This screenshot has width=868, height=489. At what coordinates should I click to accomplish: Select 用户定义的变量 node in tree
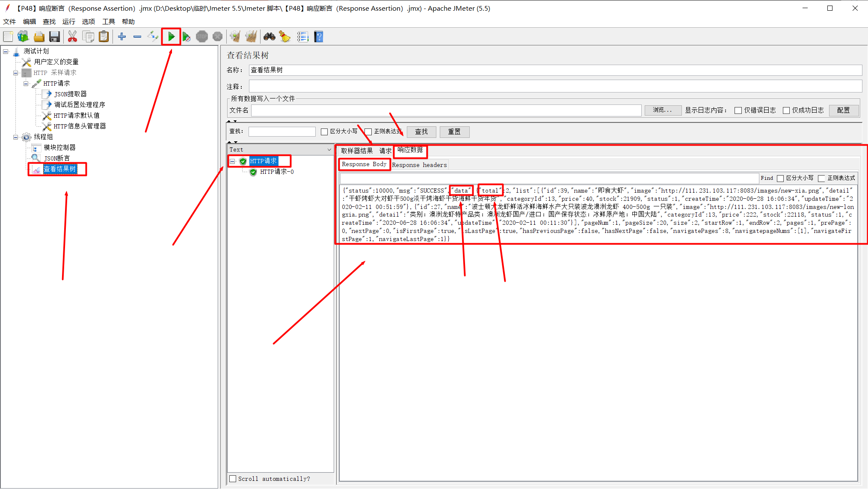(x=56, y=62)
